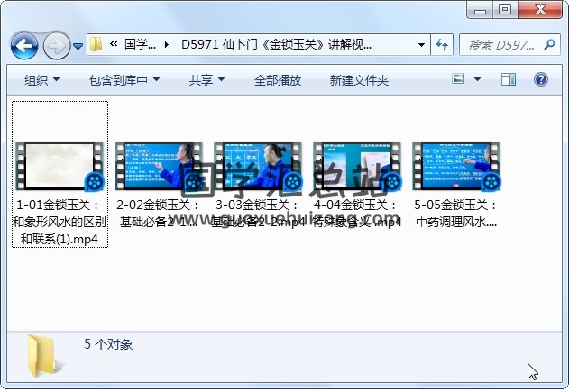Image resolution: width=569 pixels, height=392 pixels.
Task: Expand the address bar history dropdown
Action: pos(422,44)
